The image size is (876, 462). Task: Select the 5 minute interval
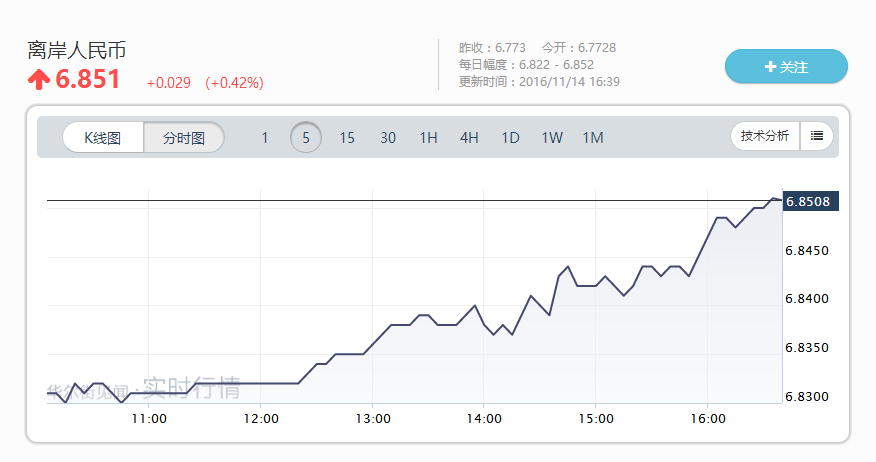point(306,138)
